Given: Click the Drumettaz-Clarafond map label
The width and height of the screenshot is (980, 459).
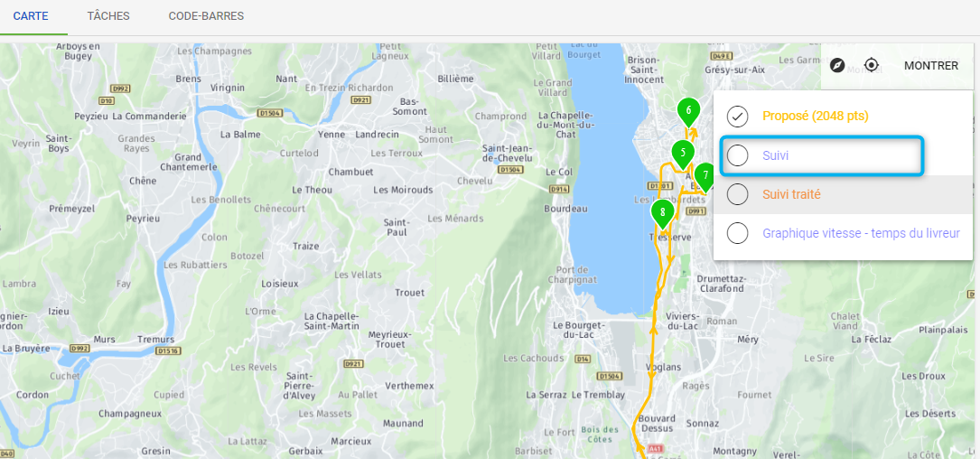Looking at the screenshot, I should point(720,284).
